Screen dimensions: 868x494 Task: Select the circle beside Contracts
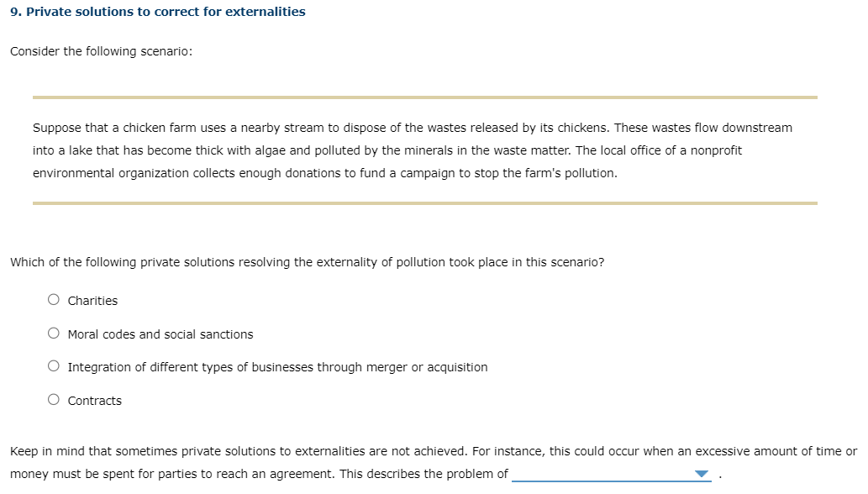(53, 399)
